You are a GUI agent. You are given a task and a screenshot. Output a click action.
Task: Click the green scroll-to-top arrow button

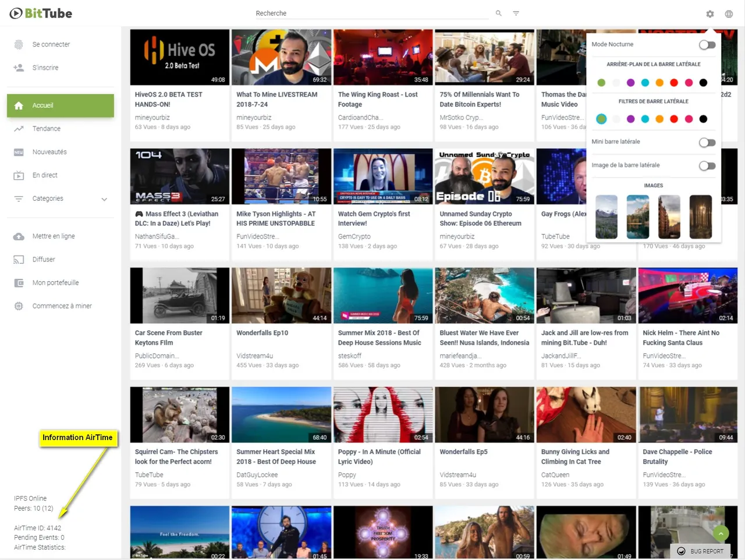click(721, 533)
